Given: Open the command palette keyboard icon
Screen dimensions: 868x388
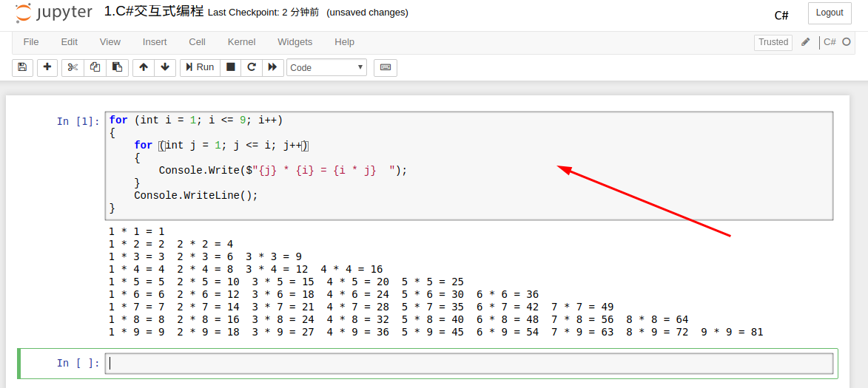Looking at the screenshot, I should [x=386, y=67].
